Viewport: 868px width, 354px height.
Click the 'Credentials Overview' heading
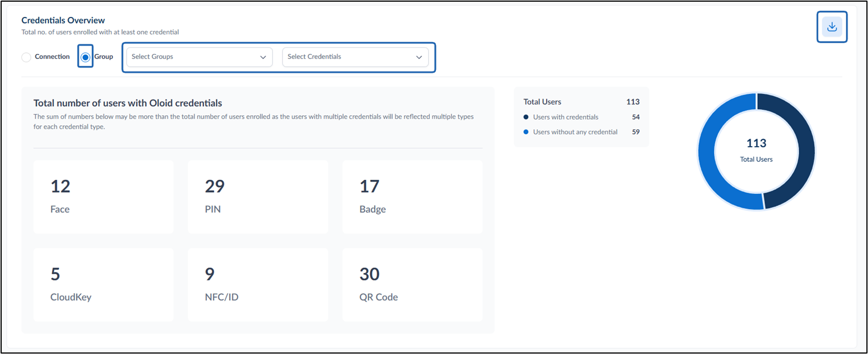(x=63, y=21)
